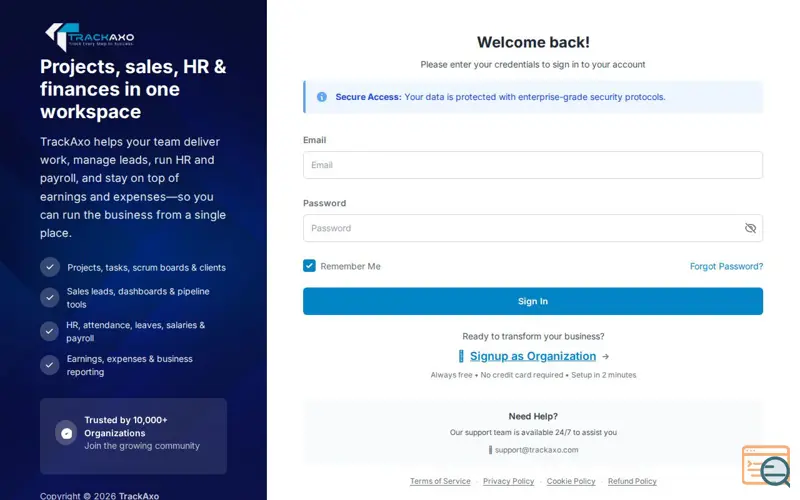Open Cookie Policy link
Viewport: 800px width, 500px height.
point(571,481)
